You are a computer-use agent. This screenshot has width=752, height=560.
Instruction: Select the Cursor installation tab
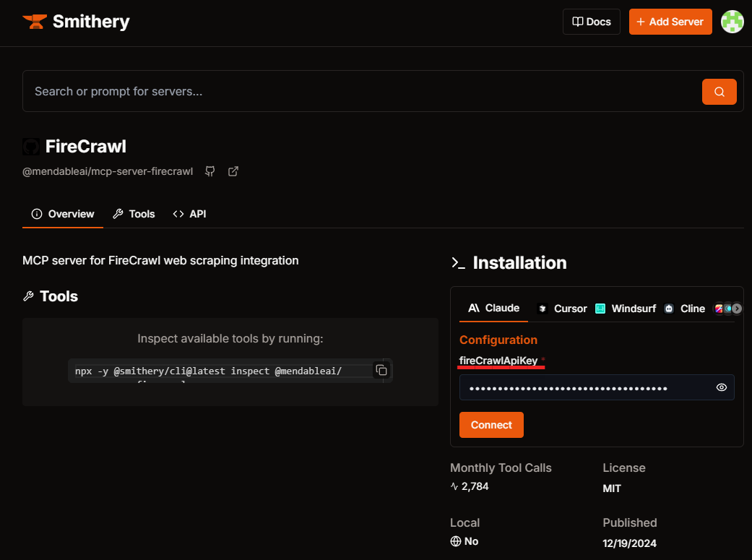point(563,309)
